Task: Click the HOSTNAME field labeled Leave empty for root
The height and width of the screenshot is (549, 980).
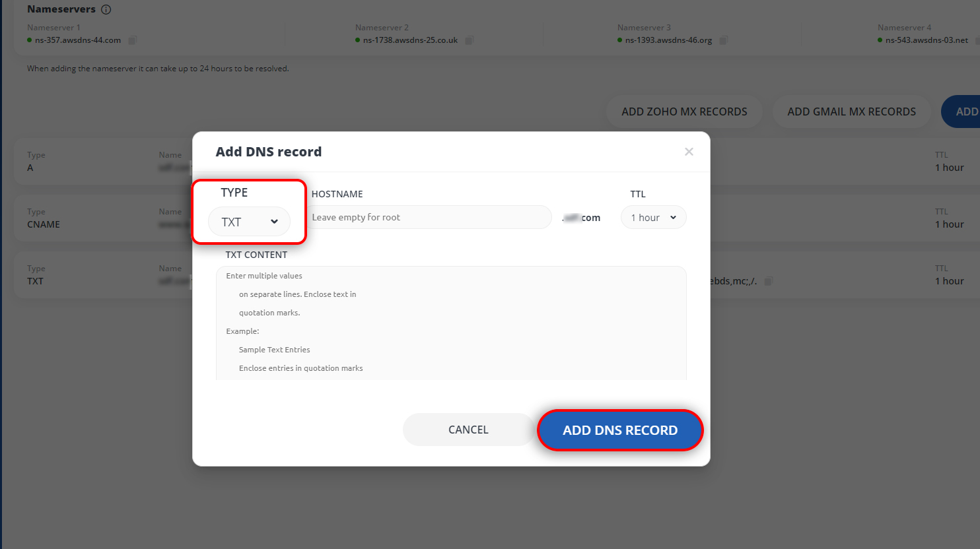Action: click(429, 216)
